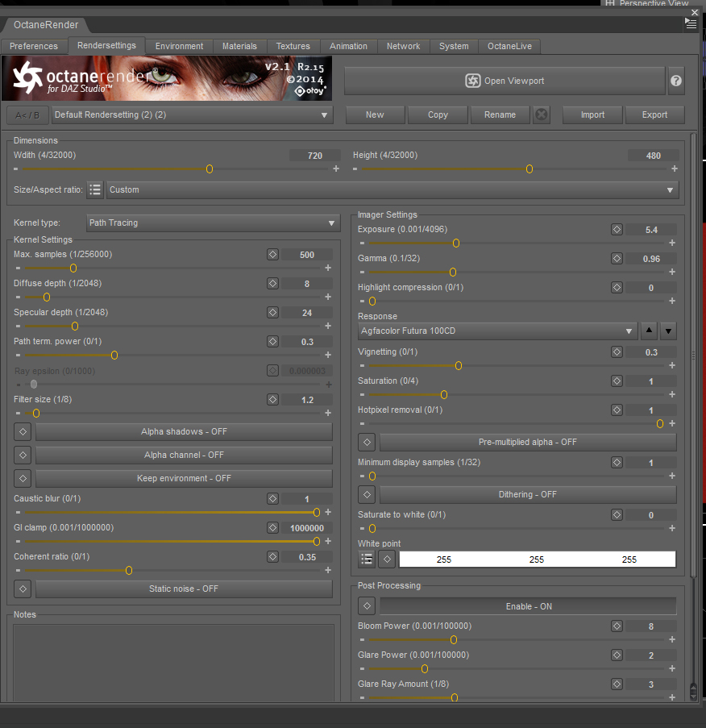Click the Path term. power diamond icon
Viewport: 706px width, 728px height.
(x=272, y=342)
